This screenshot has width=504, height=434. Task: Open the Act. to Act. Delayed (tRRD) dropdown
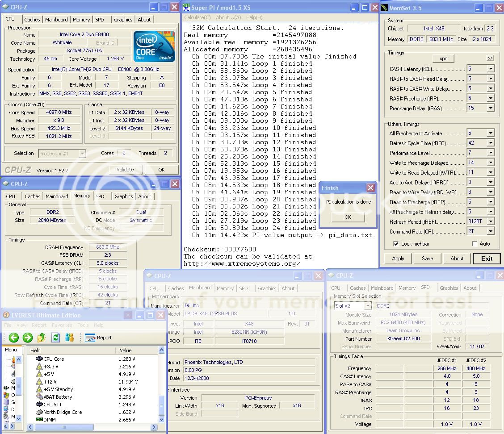click(491, 182)
